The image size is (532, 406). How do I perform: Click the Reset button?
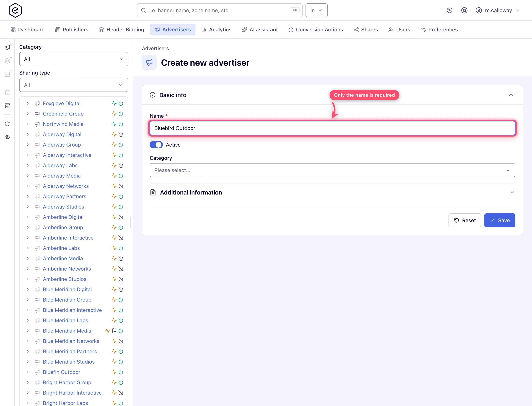pyautogui.click(x=465, y=220)
